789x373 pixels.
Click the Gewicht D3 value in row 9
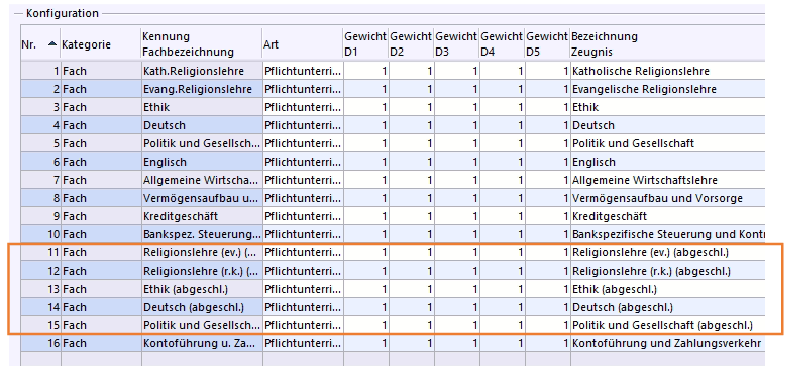click(x=456, y=216)
